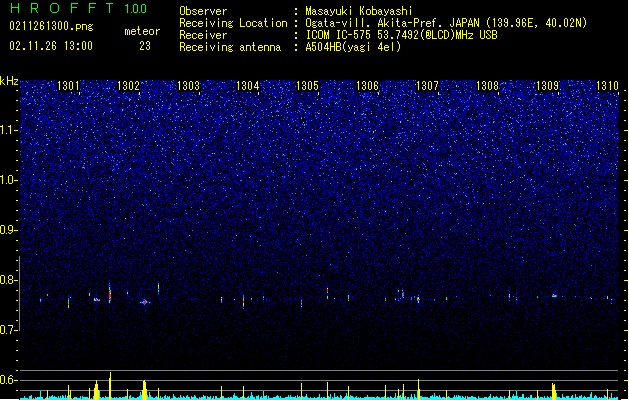Image resolution: width=629 pixels, height=400 pixels.
Task: Click the 1308 time marker
Action: click(487, 86)
